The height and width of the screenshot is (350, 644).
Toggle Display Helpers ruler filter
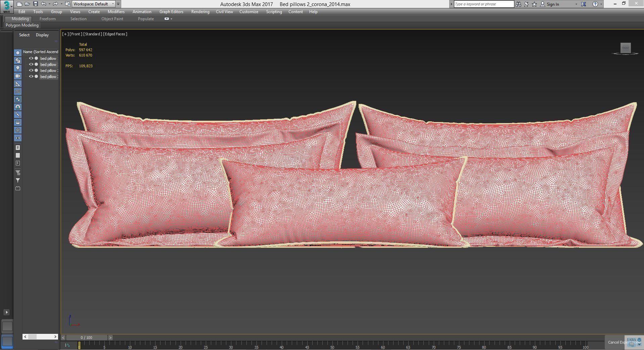[18, 84]
